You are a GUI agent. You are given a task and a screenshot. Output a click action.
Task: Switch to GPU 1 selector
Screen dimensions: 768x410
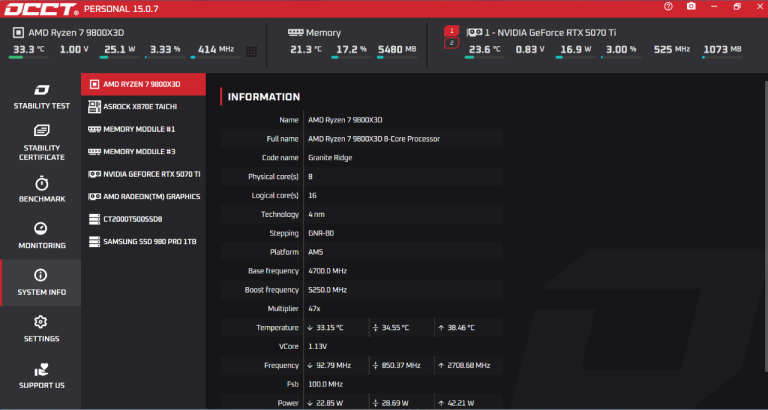[452, 31]
